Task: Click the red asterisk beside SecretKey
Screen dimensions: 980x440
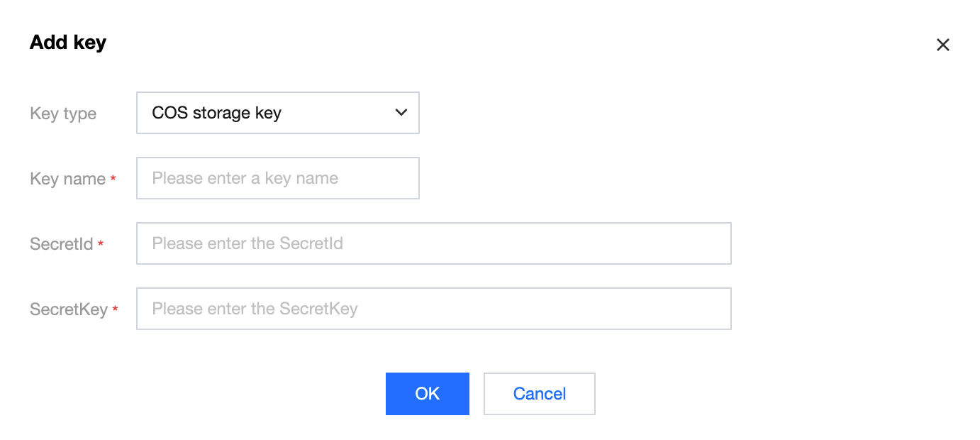Action: pyautogui.click(x=115, y=309)
